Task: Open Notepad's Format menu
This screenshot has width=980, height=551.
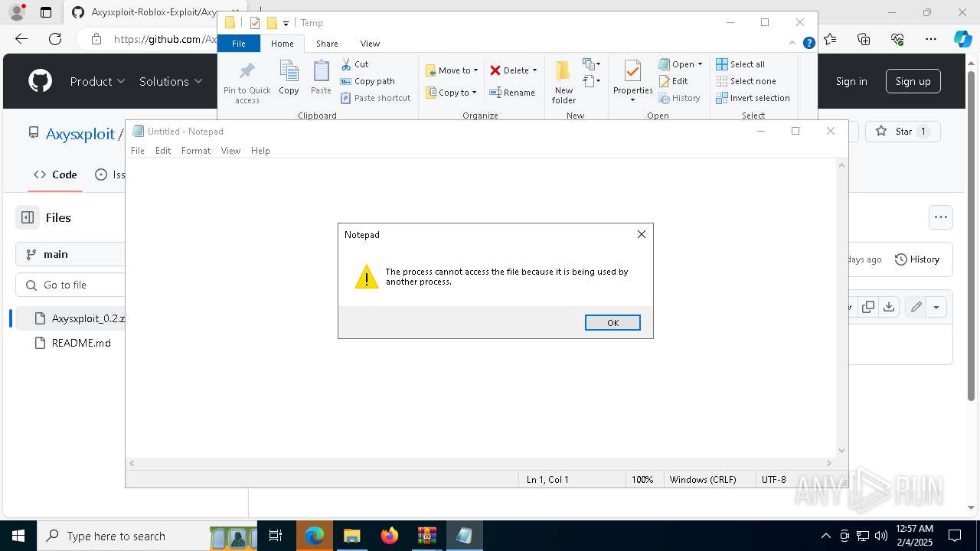Action: (x=196, y=151)
